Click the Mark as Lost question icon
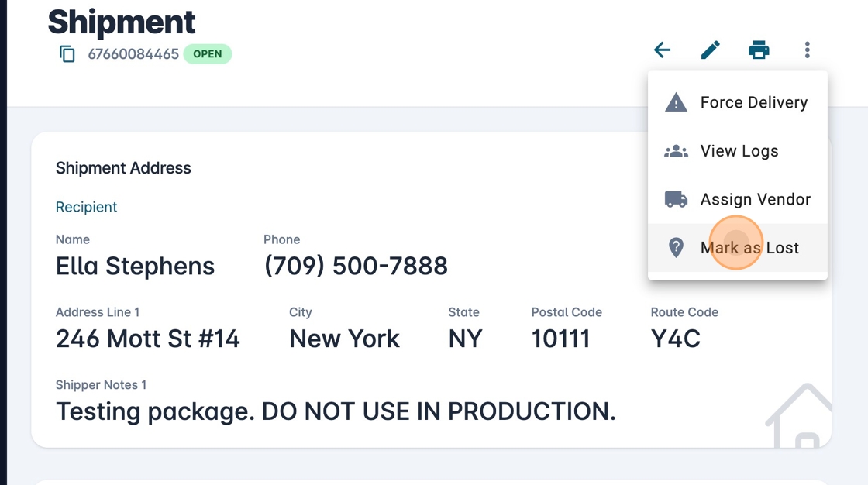The image size is (868, 485). coord(676,248)
